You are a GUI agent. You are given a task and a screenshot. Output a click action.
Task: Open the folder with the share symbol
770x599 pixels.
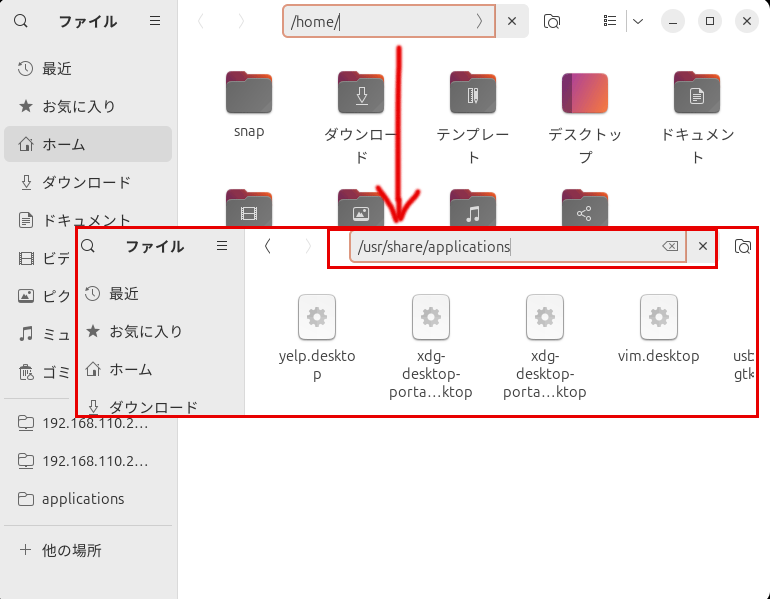[x=585, y=207]
